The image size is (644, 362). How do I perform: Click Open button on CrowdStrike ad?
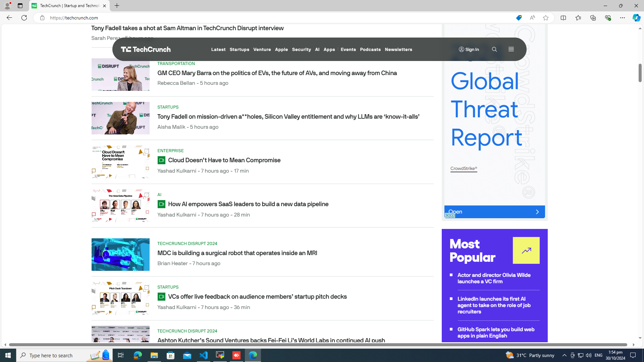point(494,212)
